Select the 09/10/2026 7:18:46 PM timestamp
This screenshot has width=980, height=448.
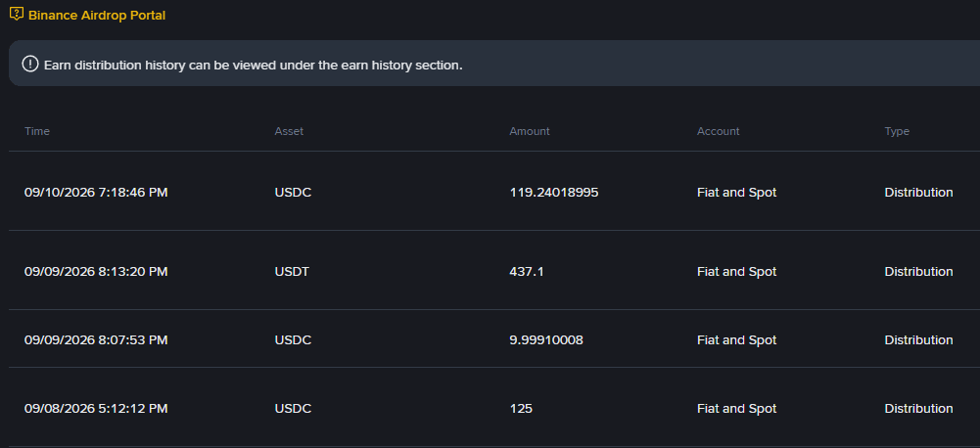coord(96,193)
